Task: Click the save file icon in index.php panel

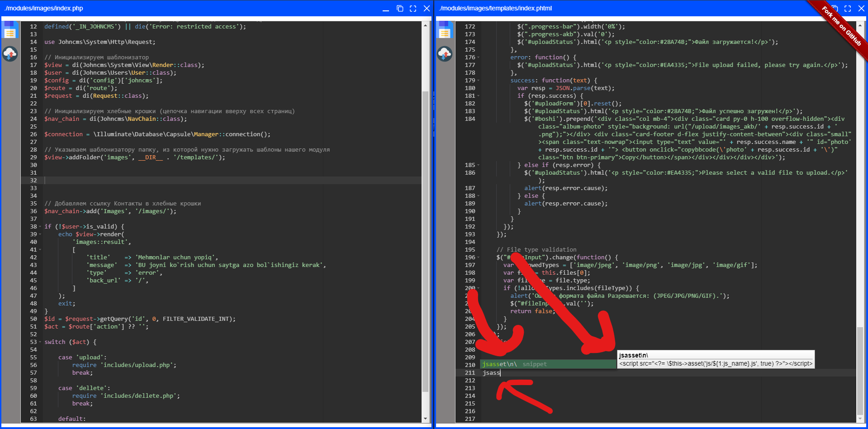Action: (10, 32)
